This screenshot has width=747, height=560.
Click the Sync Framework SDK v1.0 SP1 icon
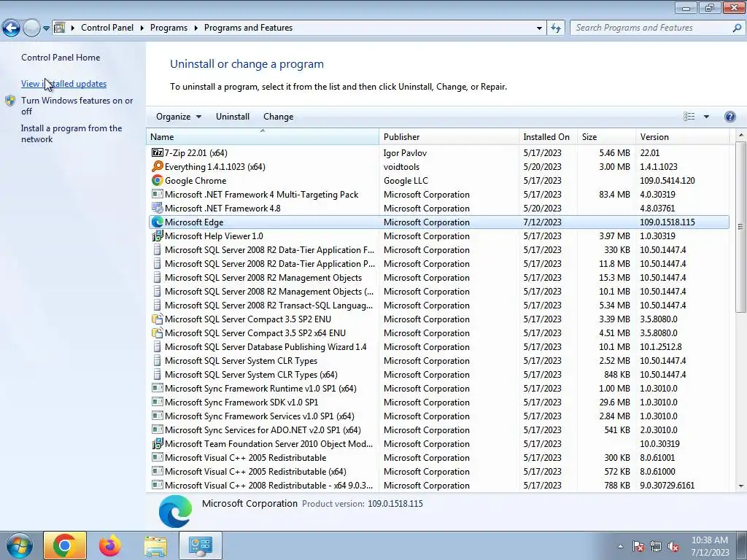click(157, 402)
